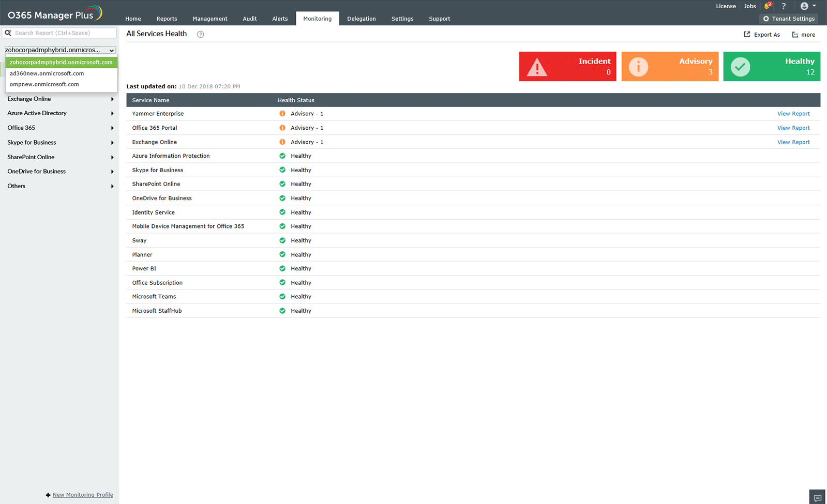Create a New Monitoring Profile
The image size is (827, 504).
click(x=79, y=495)
